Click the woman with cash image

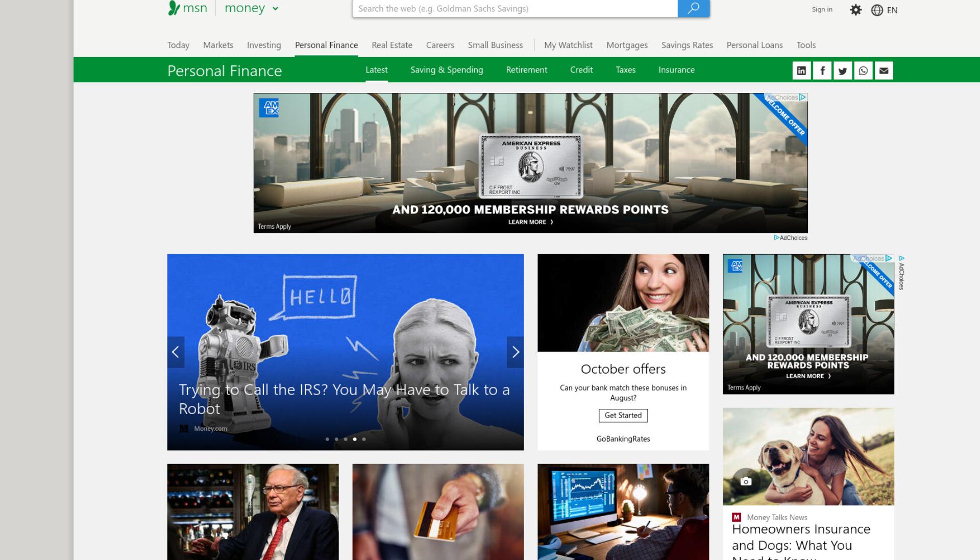coord(623,303)
